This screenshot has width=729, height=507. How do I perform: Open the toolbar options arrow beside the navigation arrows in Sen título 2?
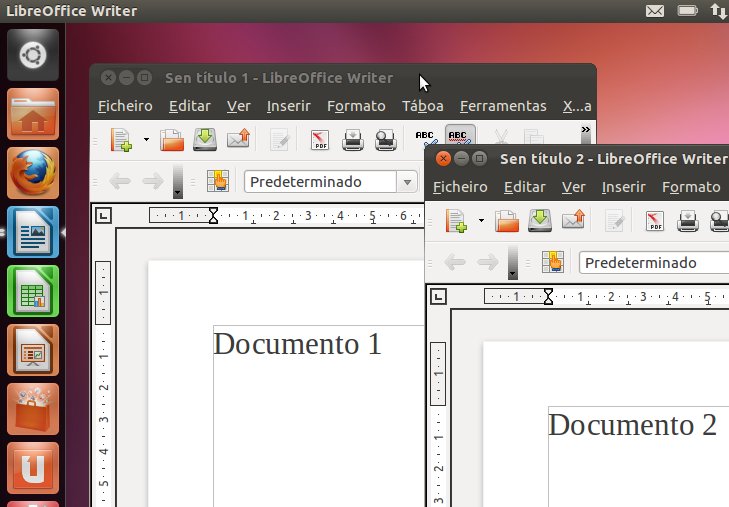513,263
